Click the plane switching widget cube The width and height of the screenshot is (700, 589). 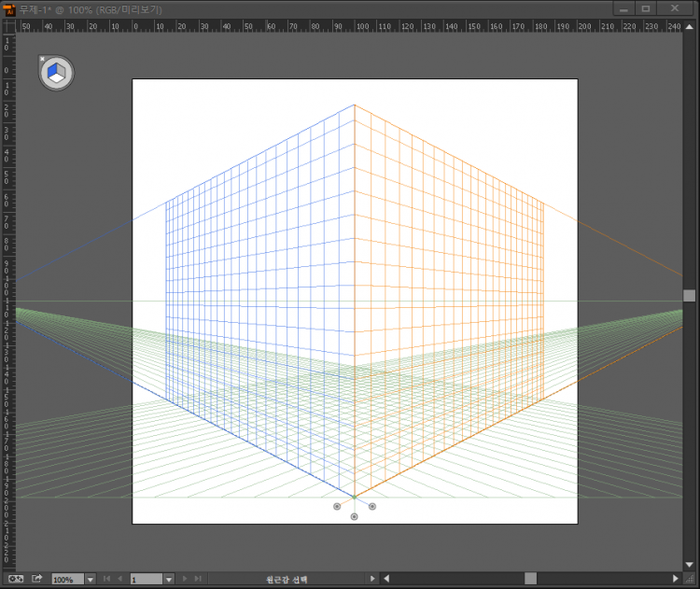point(56,73)
